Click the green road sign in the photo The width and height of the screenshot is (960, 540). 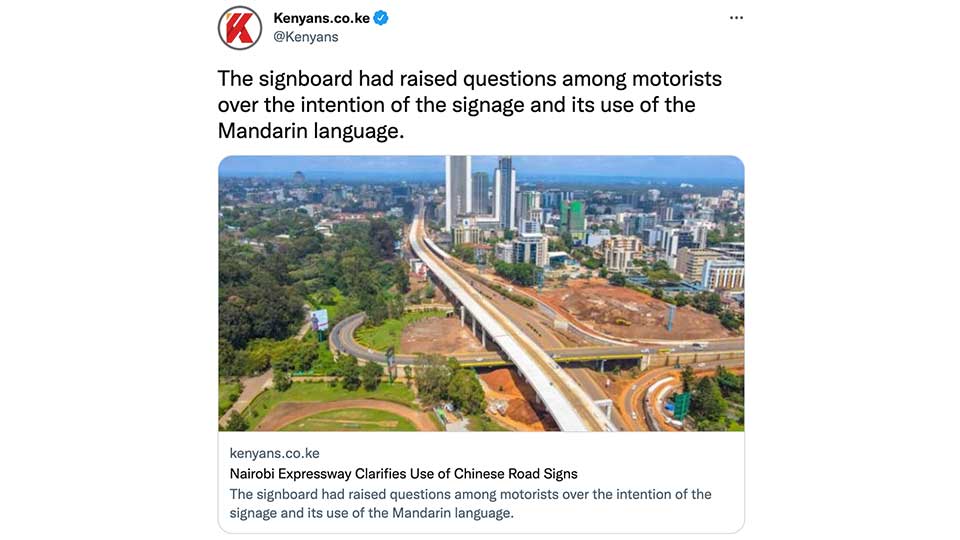point(681,405)
